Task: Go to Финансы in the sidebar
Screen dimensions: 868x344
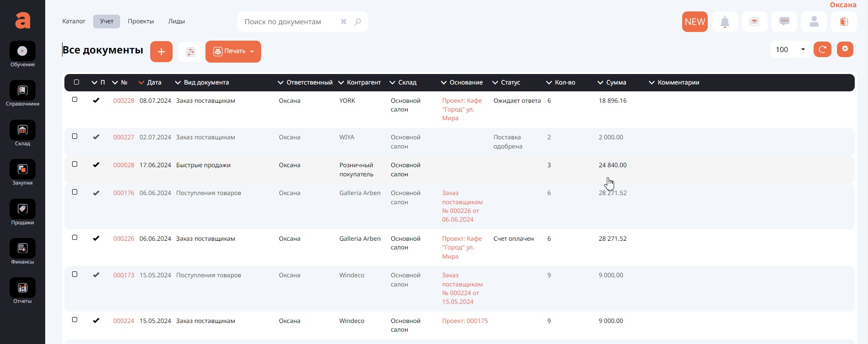Action: 22,249
